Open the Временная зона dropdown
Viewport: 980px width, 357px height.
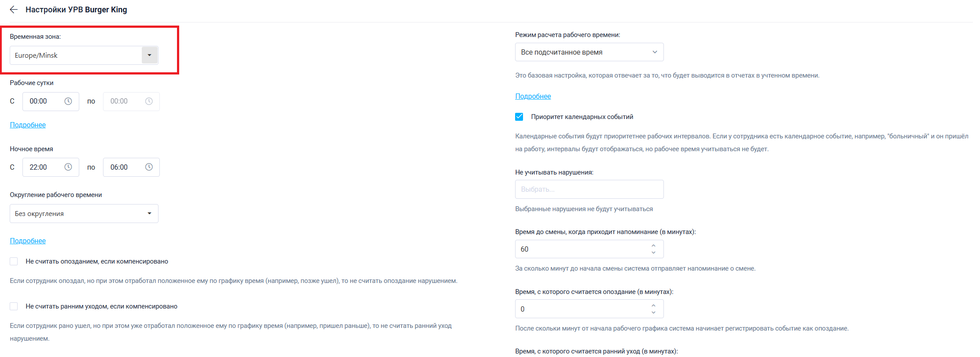pos(150,56)
